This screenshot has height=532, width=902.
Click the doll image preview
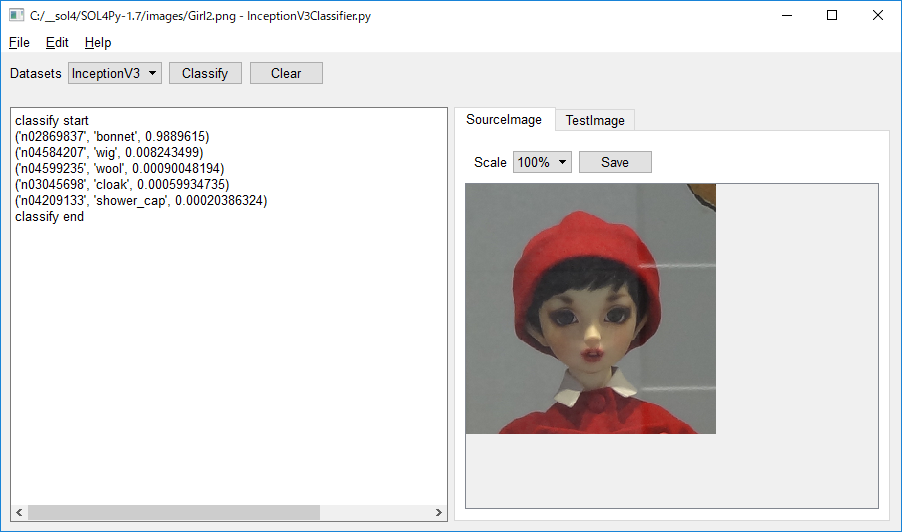click(x=591, y=309)
